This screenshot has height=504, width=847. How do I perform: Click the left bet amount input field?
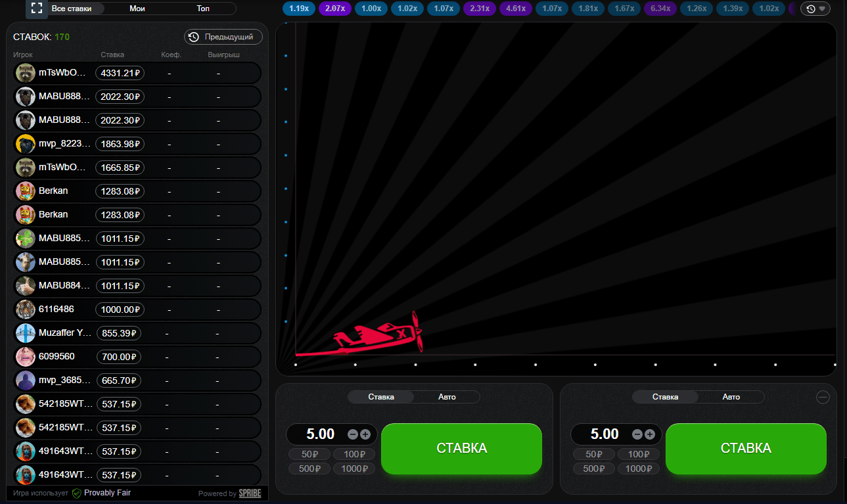coord(321,434)
